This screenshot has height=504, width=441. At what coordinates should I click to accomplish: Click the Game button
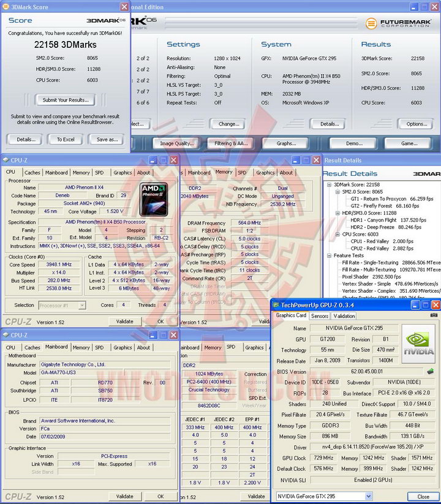coord(409,143)
